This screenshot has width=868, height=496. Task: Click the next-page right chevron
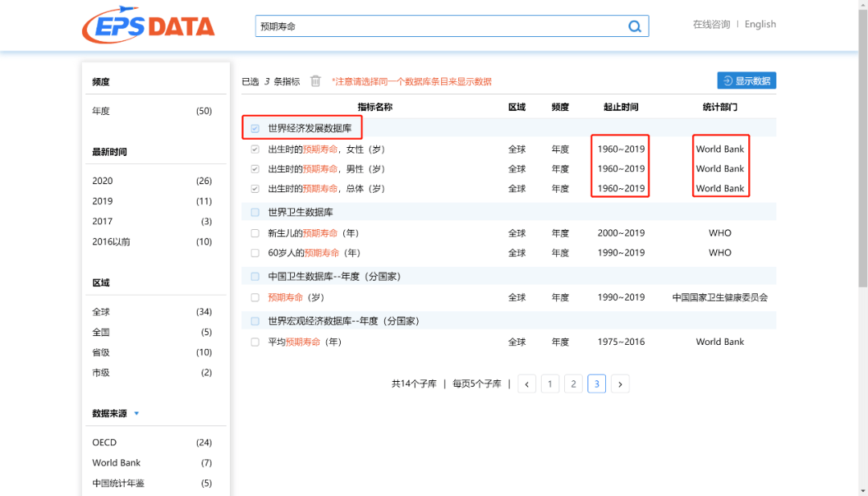click(620, 383)
